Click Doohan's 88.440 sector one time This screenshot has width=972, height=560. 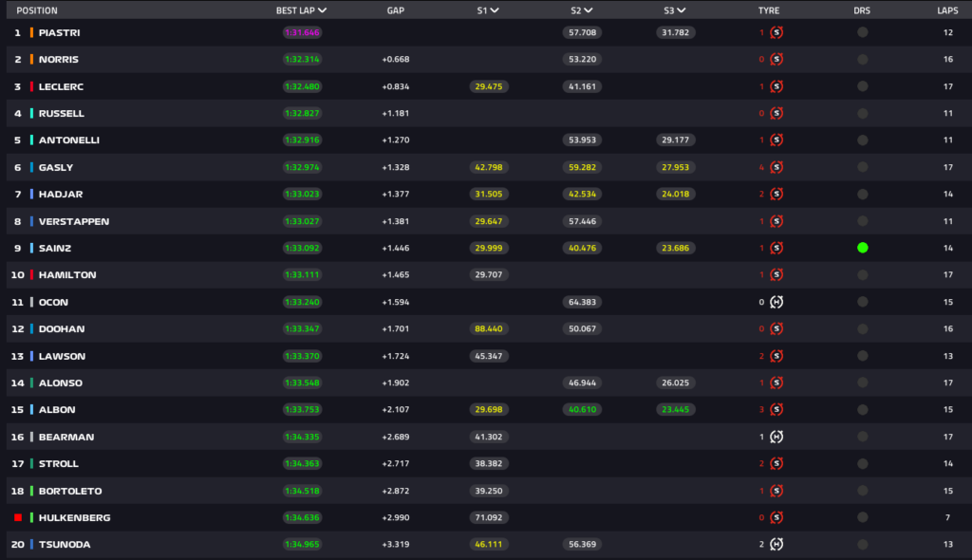coord(488,329)
